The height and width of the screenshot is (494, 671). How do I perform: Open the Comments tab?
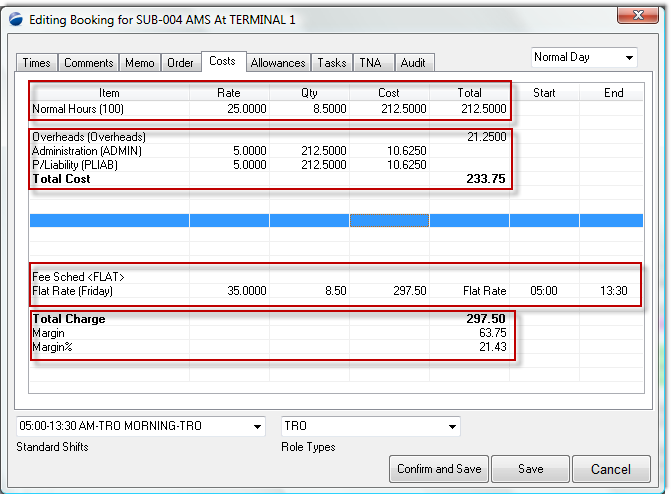[x=89, y=63]
